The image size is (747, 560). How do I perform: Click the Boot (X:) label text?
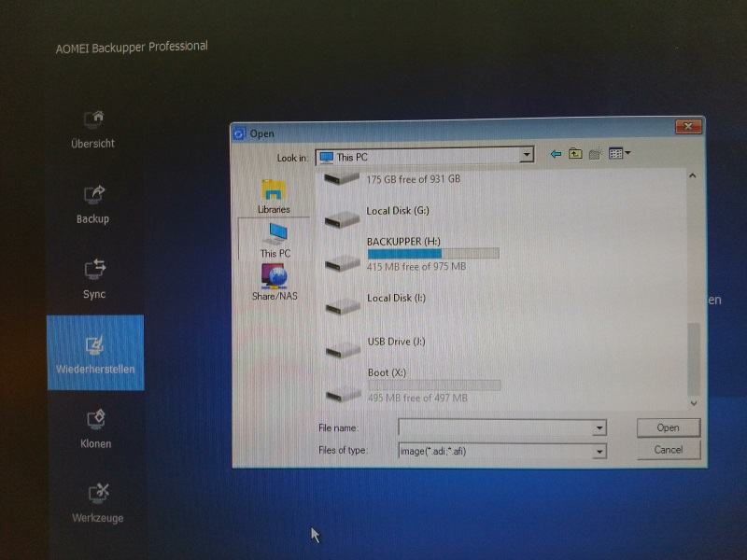point(387,372)
